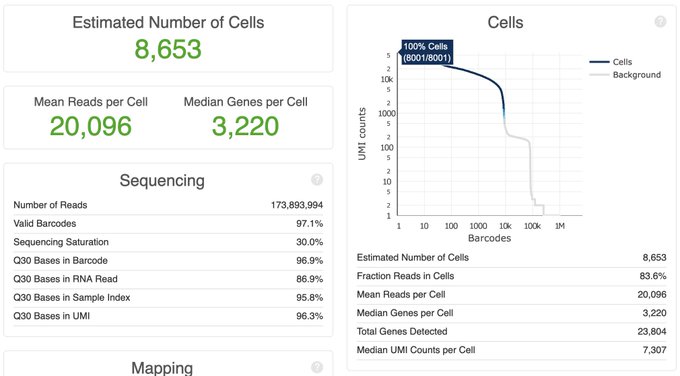Toggle Cells series via legend label
This screenshot has height=376, width=680.
tap(622, 62)
